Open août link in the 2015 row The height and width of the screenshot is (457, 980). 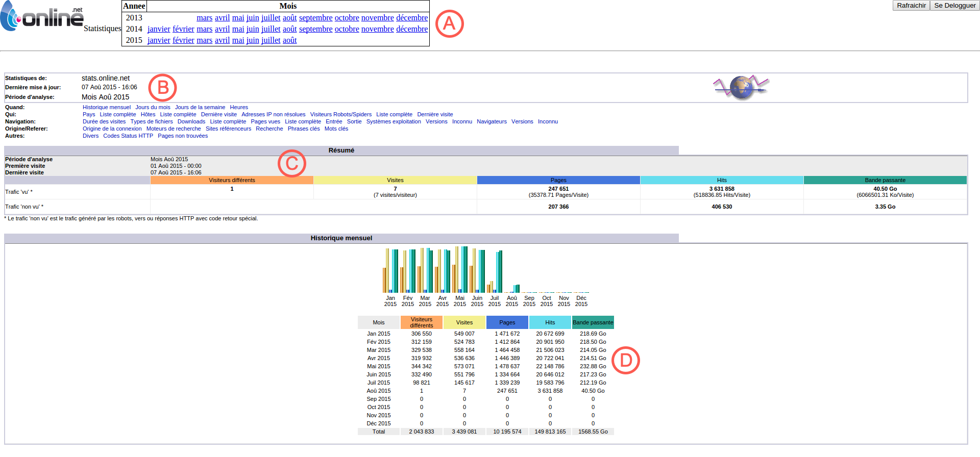(289, 40)
